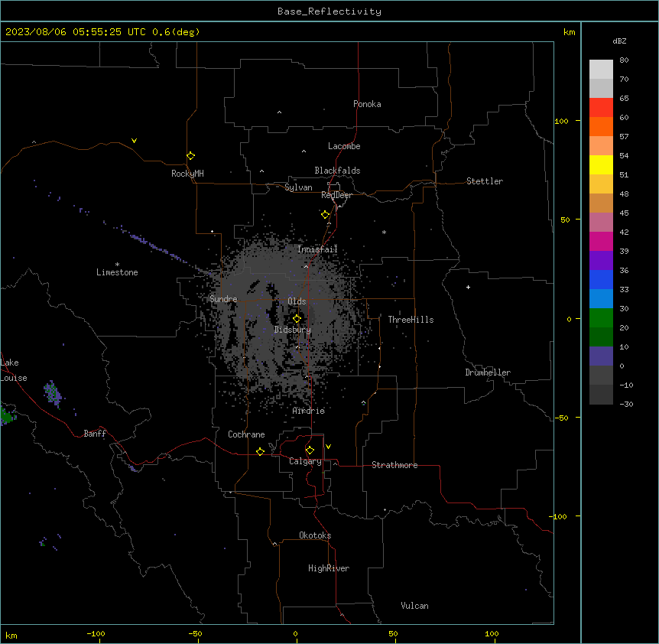Click the 80 value on the dBZ scale
659x644 pixels.
624,60
